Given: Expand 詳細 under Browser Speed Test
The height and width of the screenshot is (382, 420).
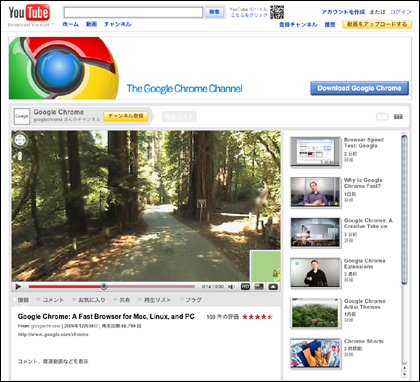Looking at the screenshot, I should point(349,160).
